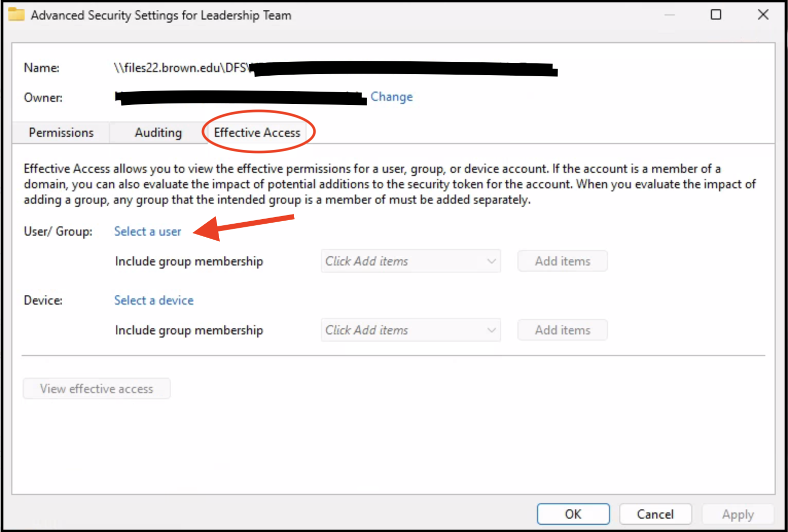Minimize the Advanced Security Settings window
This screenshot has height=532, width=788.
pos(669,15)
